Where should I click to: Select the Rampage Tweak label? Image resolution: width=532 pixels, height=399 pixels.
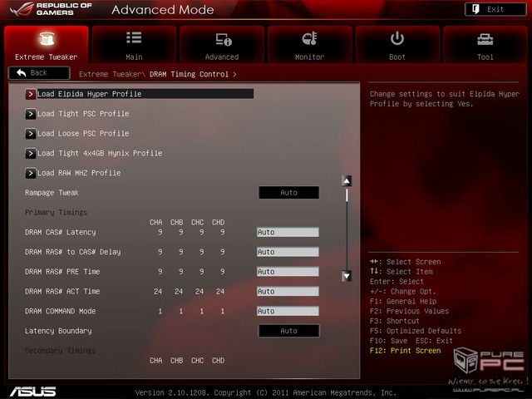point(52,193)
